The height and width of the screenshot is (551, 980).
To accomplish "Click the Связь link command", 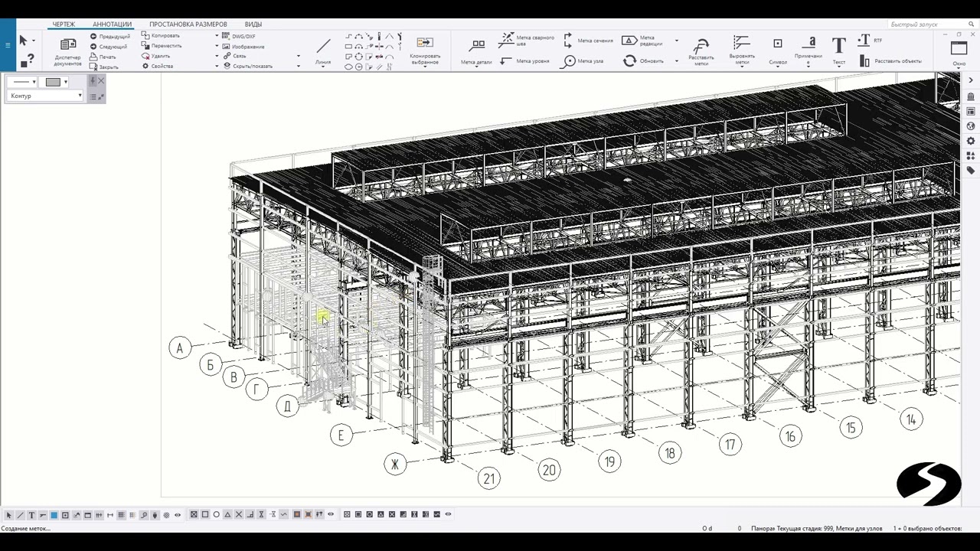I will [234, 56].
